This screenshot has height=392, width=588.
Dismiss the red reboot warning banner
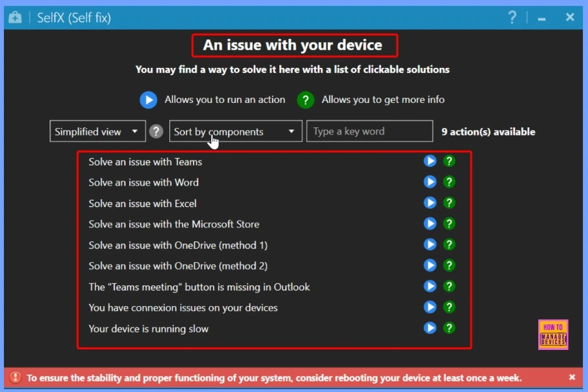pos(572,377)
